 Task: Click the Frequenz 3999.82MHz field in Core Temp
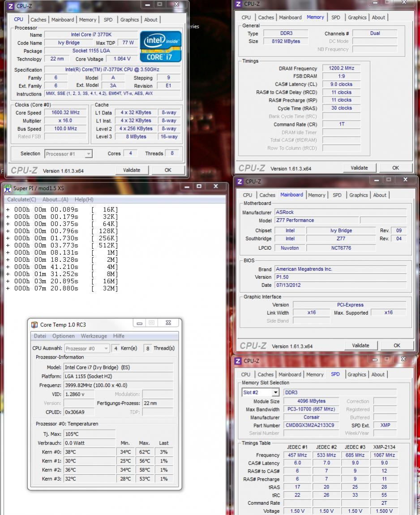click(x=119, y=385)
